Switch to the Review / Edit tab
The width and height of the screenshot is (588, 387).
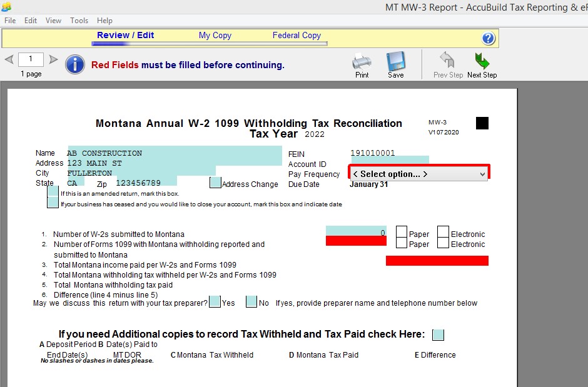point(125,35)
